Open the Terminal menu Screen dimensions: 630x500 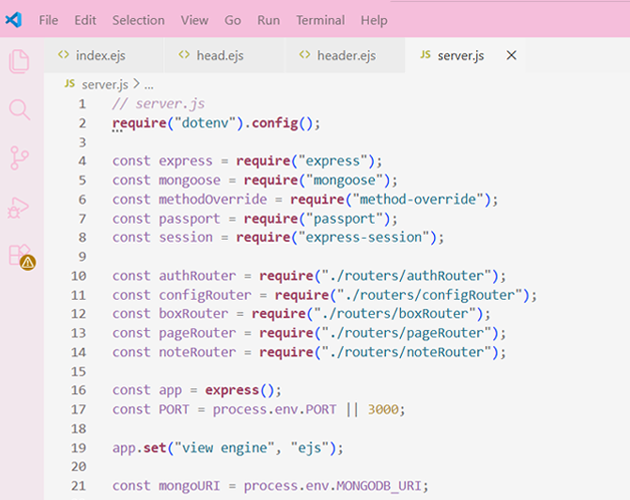click(320, 20)
